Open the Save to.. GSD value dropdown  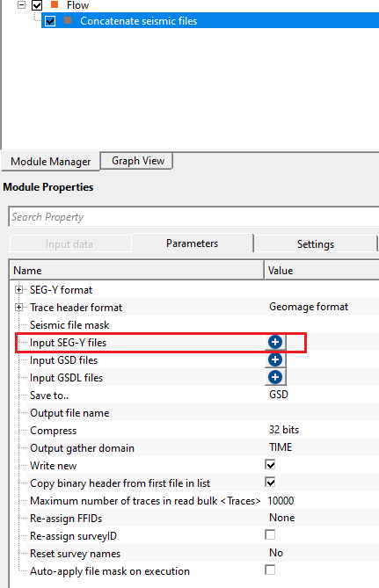[321, 395]
